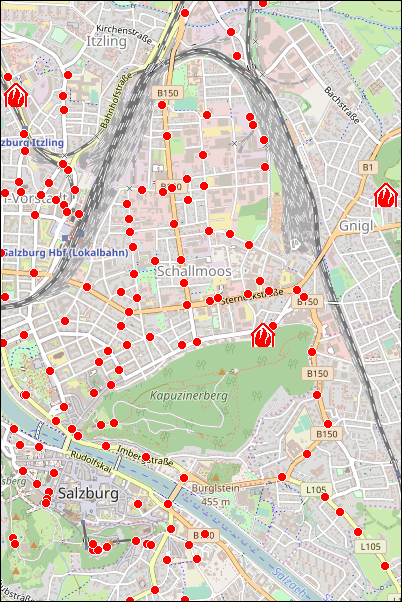Screen dimensions: 402x602
Task: Click the red dot below upper B150 label
Action: coord(162,105)
